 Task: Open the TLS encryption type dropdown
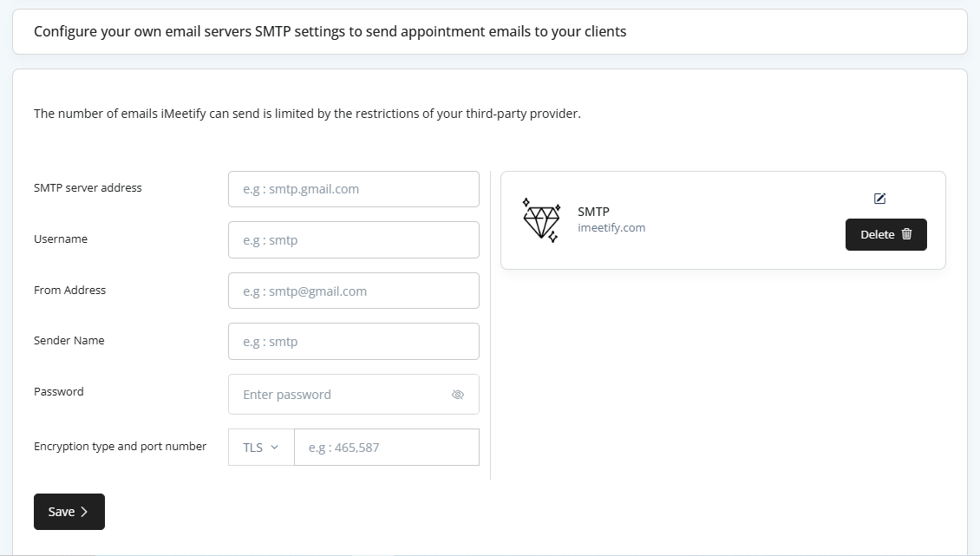click(x=261, y=448)
